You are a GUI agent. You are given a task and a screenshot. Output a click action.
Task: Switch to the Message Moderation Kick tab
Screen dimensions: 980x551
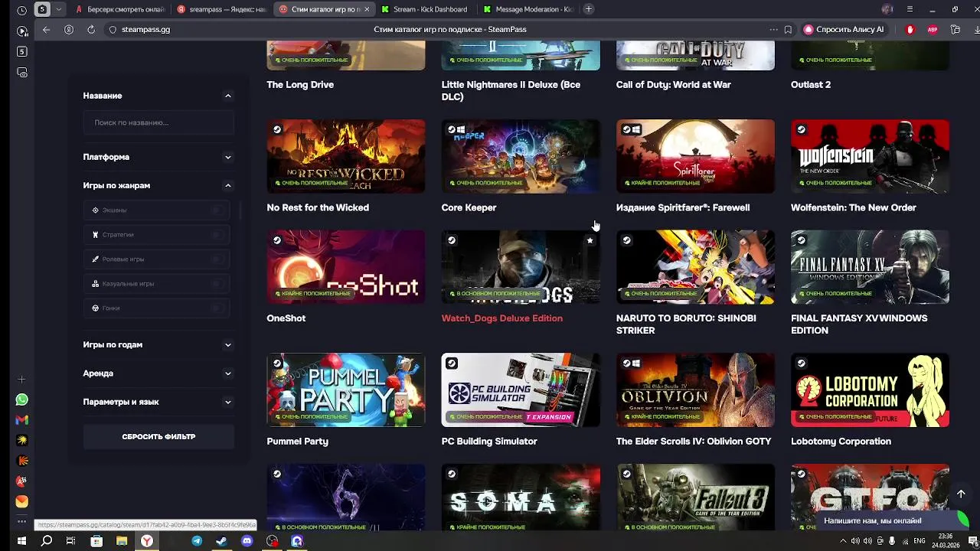pos(528,9)
